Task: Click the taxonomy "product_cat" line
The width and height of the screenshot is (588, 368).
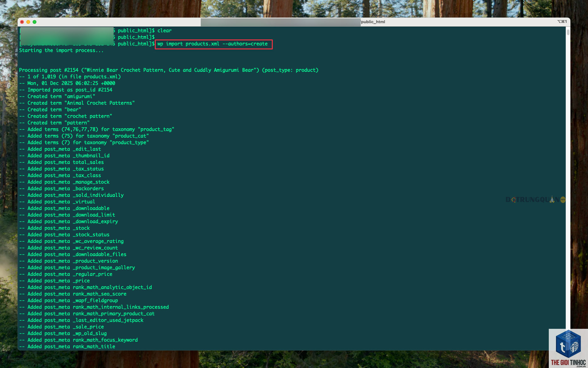Action: (x=84, y=136)
